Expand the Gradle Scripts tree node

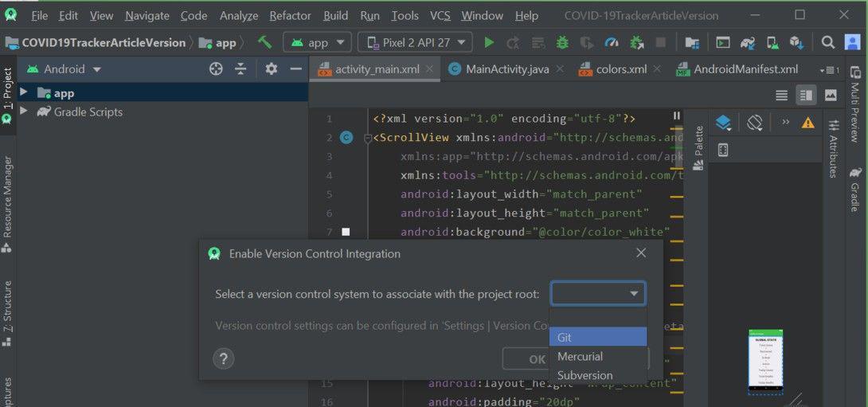coord(23,111)
